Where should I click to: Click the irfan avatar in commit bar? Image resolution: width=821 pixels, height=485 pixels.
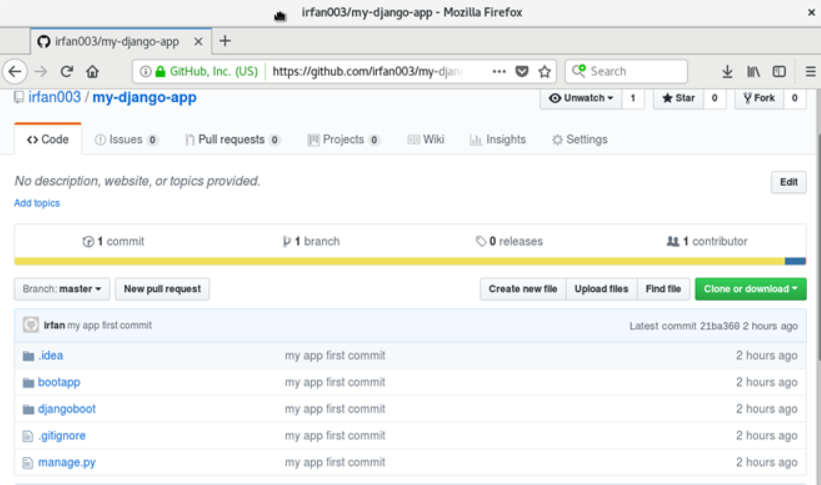[x=31, y=325]
